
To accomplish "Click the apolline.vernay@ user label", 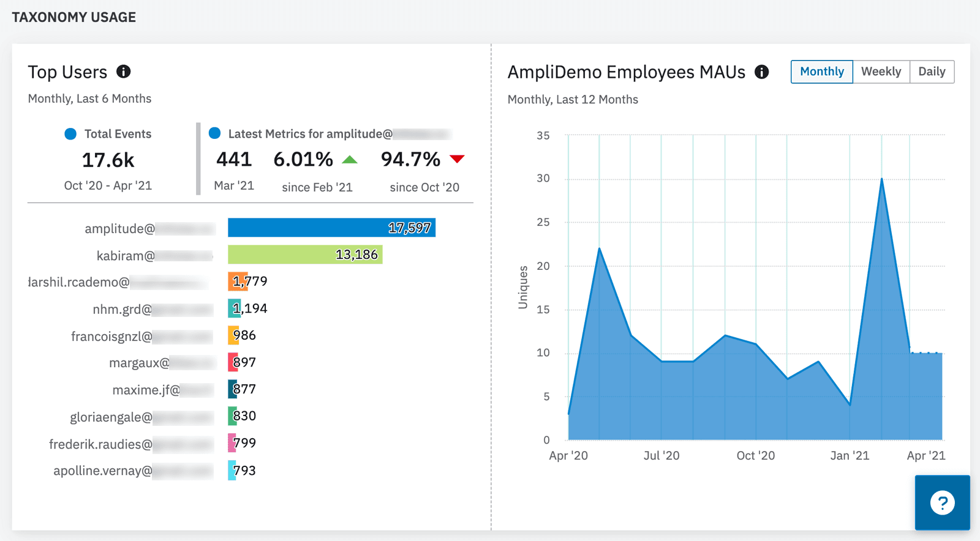I will pos(103,471).
